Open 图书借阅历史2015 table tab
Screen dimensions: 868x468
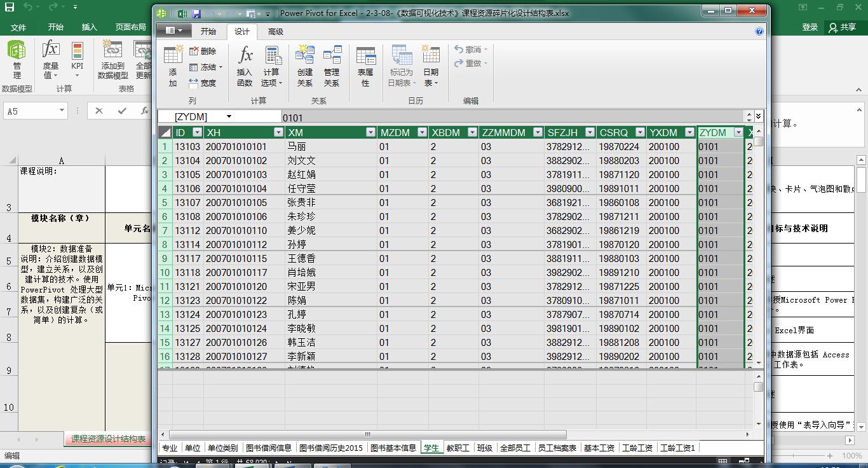331,448
